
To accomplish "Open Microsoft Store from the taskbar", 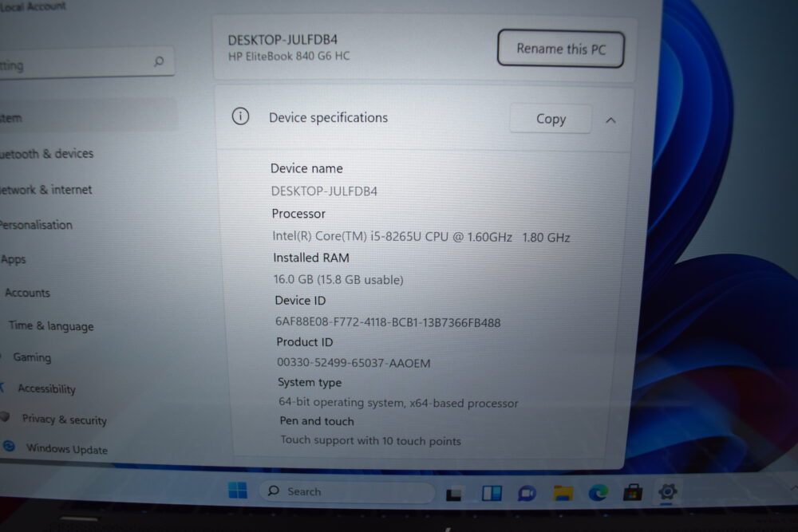I will (x=633, y=492).
